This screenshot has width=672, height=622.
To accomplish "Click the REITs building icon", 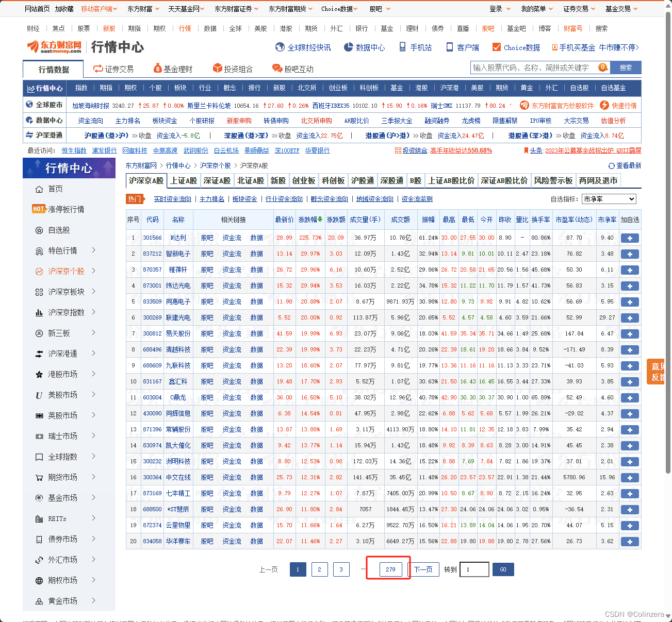I will pyautogui.click(x=39, y=519).
